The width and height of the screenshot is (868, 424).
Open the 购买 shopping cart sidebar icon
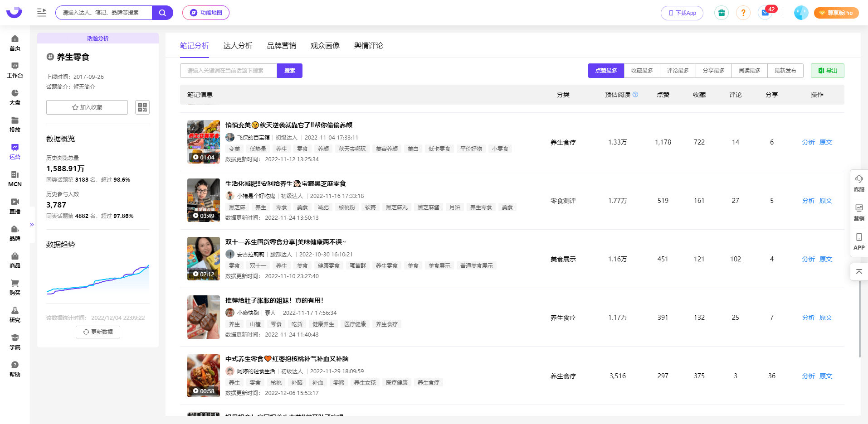point(15,288)
